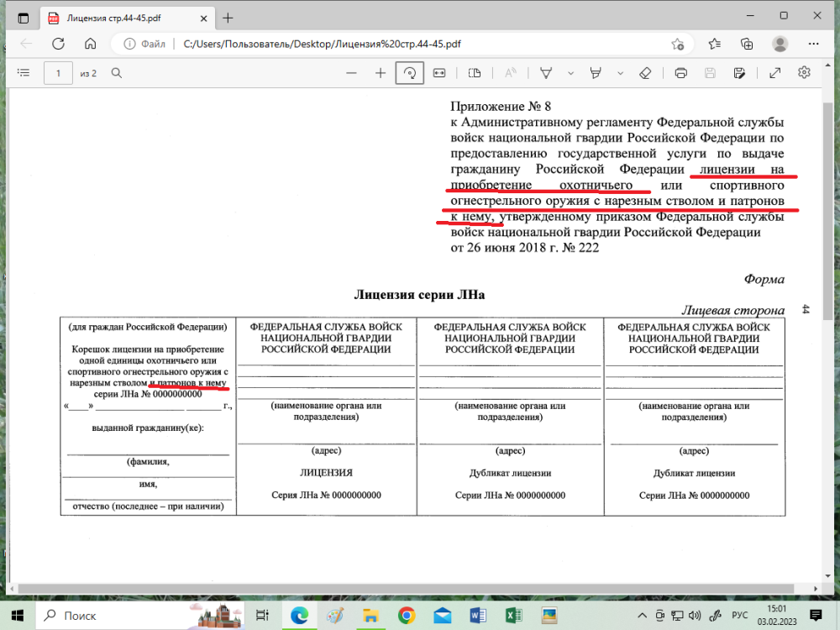Expand hidden system tray icons
The width and height of the screenshot is (840, 630).
641,616
